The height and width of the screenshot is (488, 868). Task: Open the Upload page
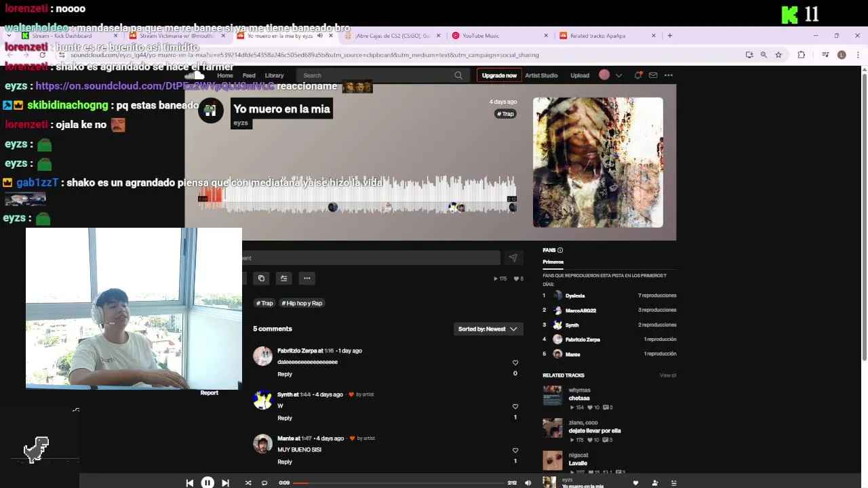coord(580,75)
